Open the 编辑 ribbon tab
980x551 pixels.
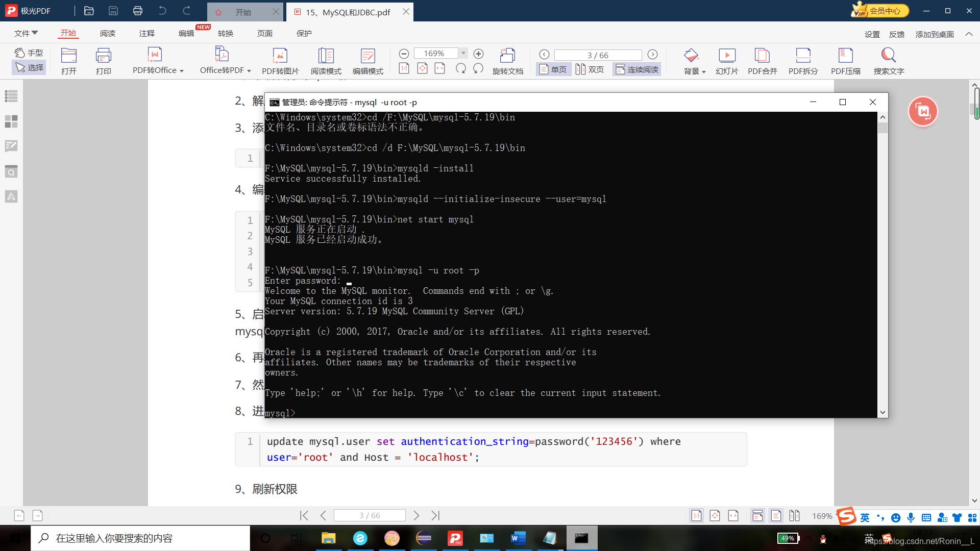click(x=186, y=33)
